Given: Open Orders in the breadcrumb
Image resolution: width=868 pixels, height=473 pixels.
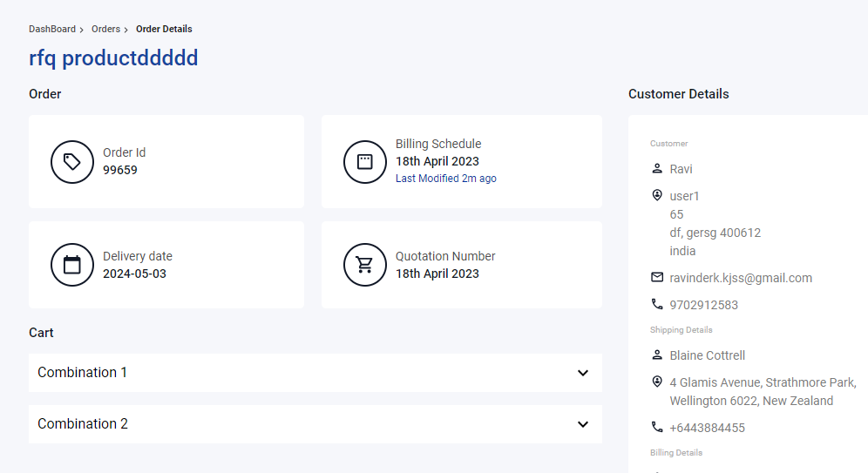Looking at the screenshot, I should click(105, 29).
